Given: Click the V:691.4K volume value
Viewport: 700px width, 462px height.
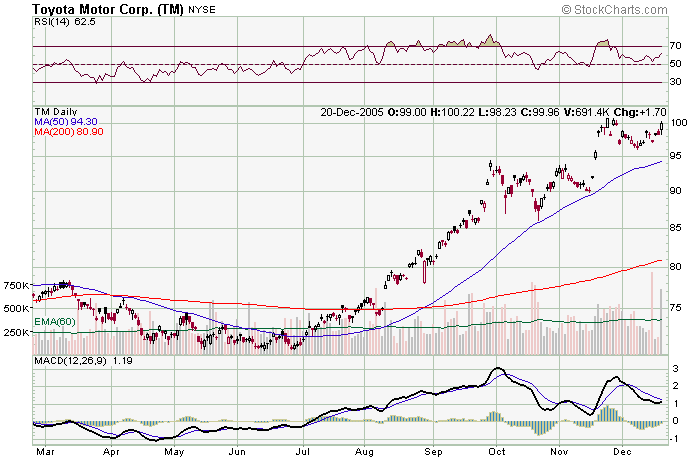Looking at the screenshot, I should (x=586, y=112).
